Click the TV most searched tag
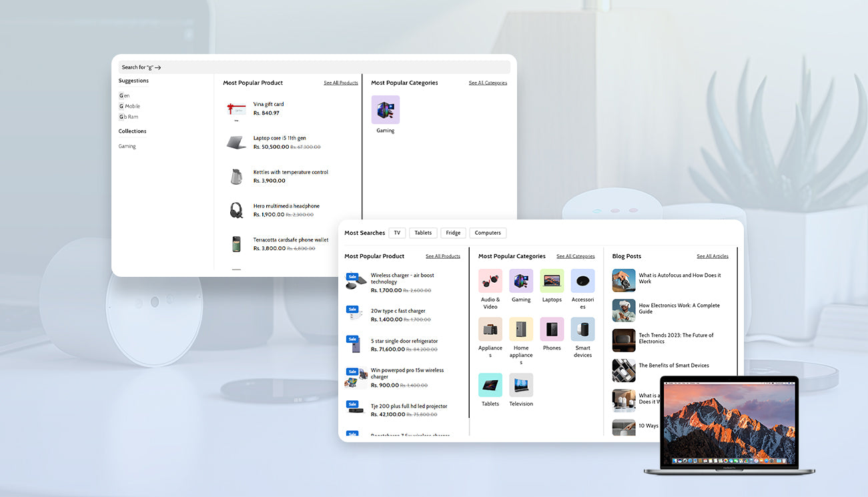 397,233
